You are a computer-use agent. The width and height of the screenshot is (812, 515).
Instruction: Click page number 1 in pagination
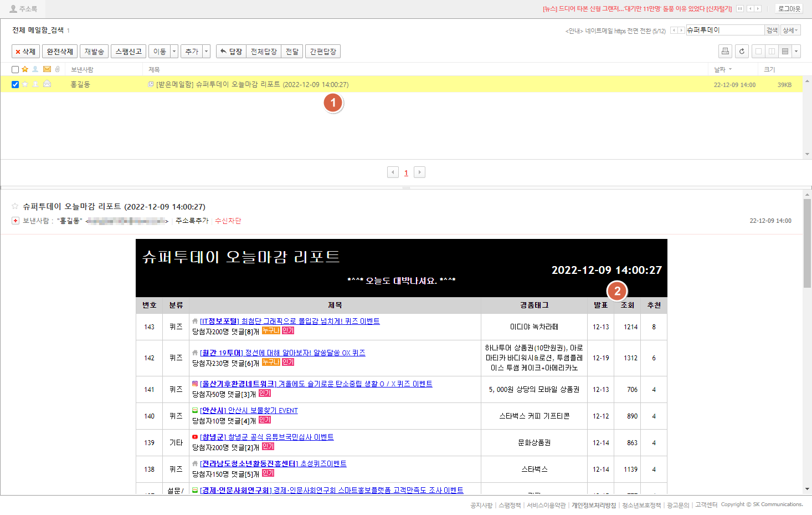[x=406, y=173]
